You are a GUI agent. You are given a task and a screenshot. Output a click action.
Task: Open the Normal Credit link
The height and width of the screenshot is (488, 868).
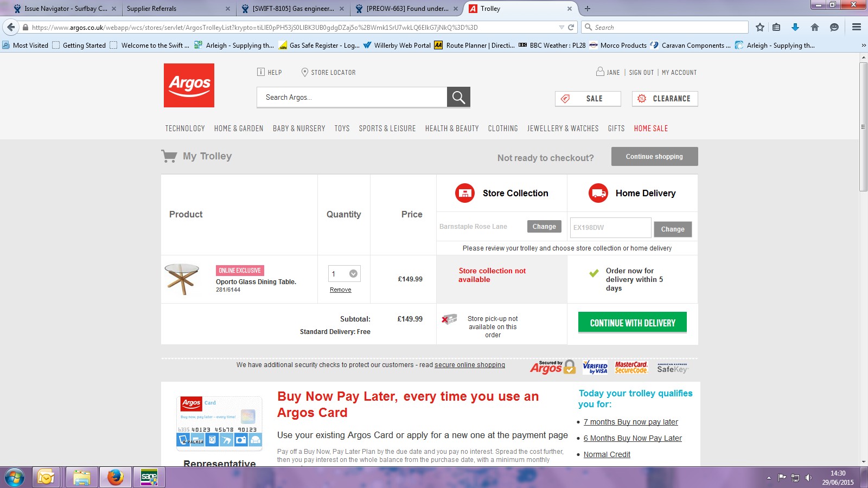click(607, 454)
